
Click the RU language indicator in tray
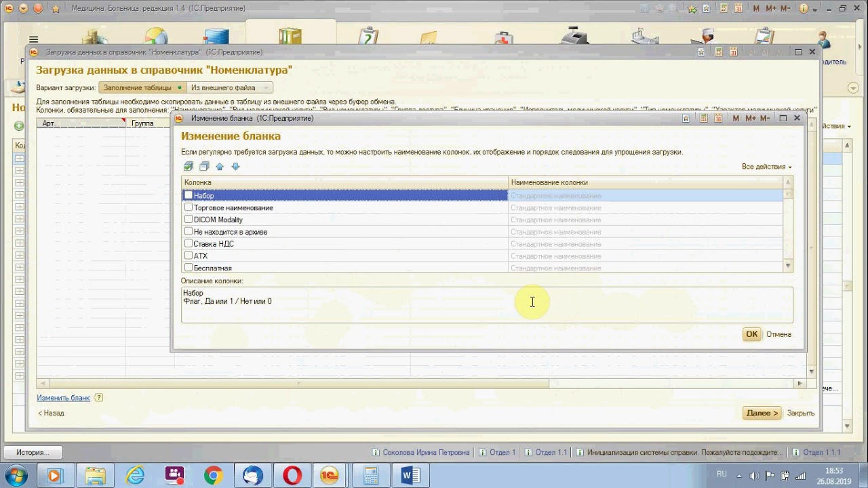pyautogui.click(x=722, y=474)
